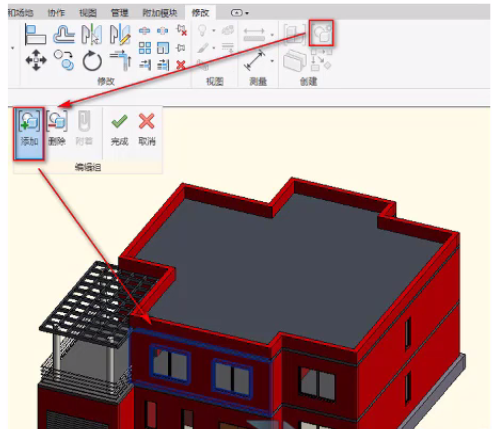Viewport: 492px width, 429px height.
Task: Click 取消 red X button
Action: pos(147,129)
